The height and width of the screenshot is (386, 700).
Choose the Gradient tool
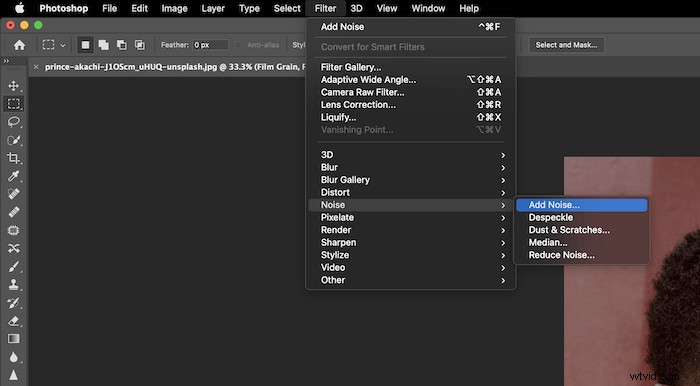point(13,339)
